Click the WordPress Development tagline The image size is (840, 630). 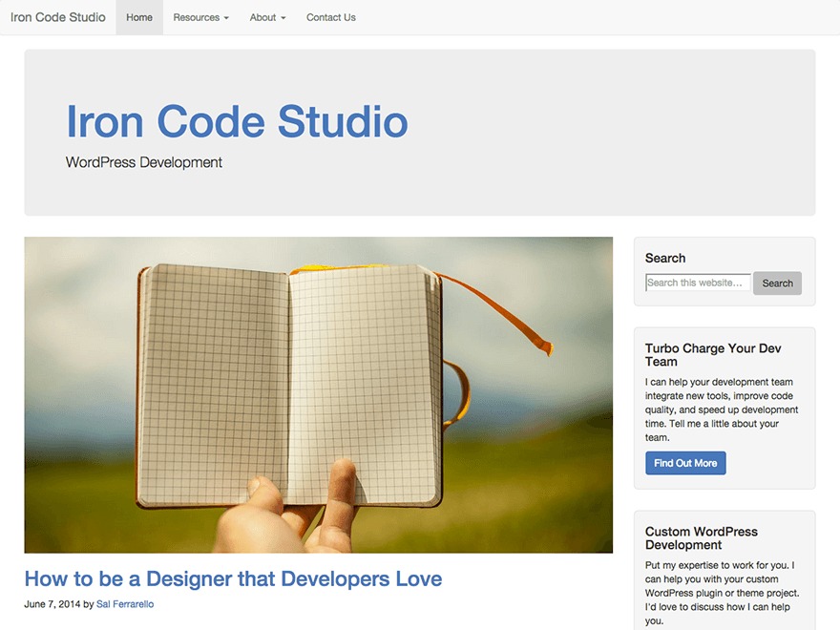coord(143,162)
